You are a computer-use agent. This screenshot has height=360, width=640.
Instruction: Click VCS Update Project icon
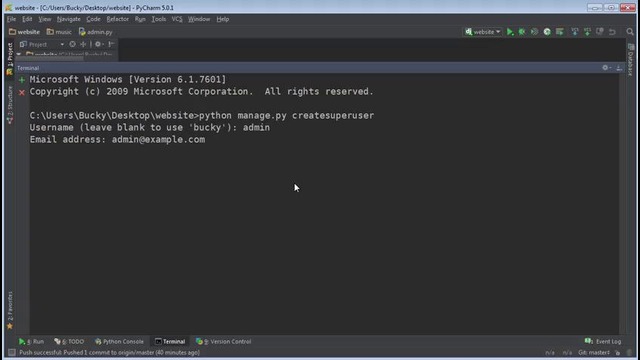pos(575,32)
